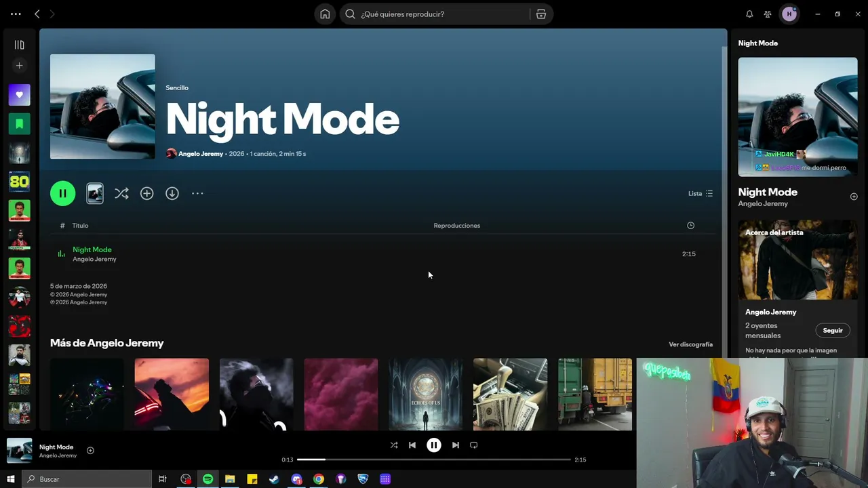Toggle repeat in the player bar

474,445
